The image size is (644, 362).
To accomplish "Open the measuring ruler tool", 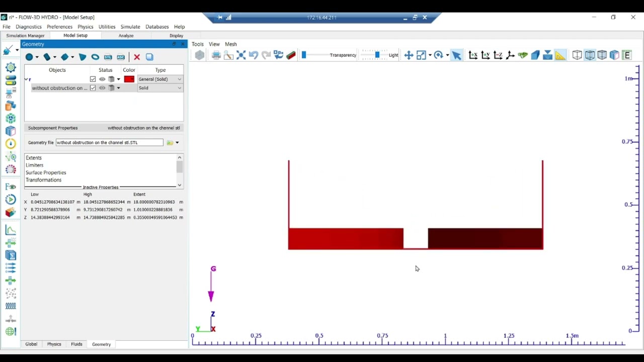I will pyautogui.click(x=560, y=55).
